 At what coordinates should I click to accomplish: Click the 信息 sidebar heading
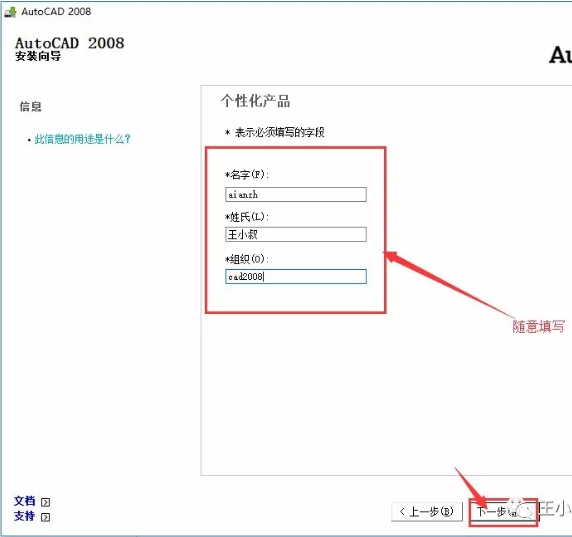coord(31,107)
